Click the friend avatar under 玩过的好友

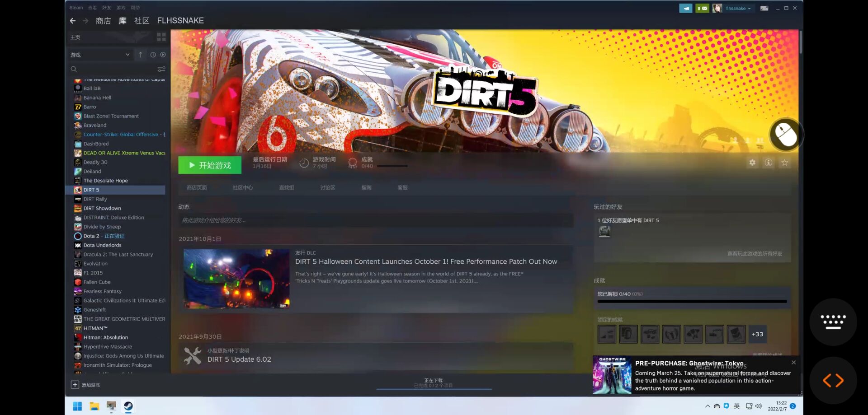(x=604, y=231)
